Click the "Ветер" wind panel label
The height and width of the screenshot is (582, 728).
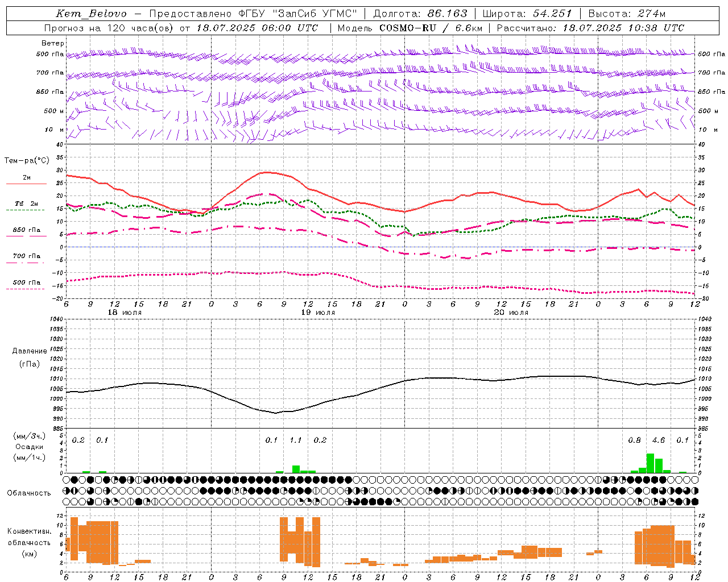click(x=52, y=43)
